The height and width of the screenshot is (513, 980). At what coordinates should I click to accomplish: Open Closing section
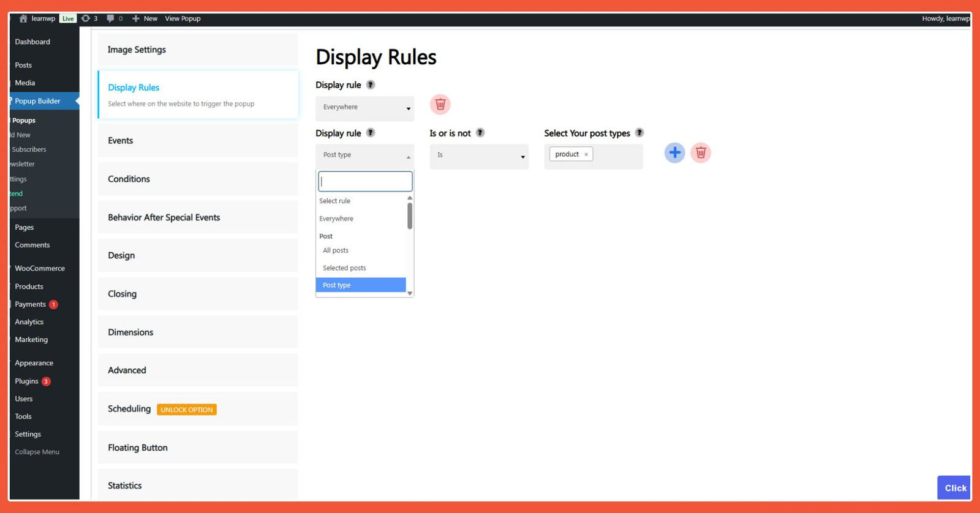coord(198,294)
